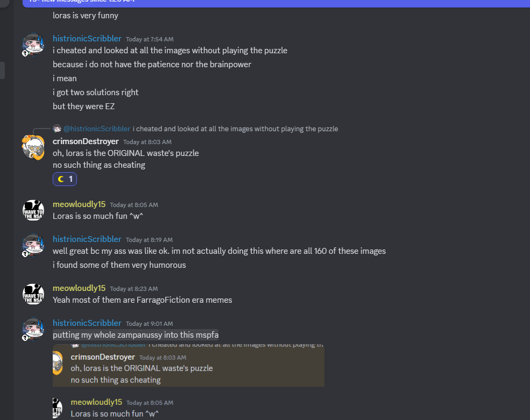This screenshot has width=530, height=420.
Task: Toggle the moon reaction with count 1
Action: pyautogui.click(x=65, y=179)
